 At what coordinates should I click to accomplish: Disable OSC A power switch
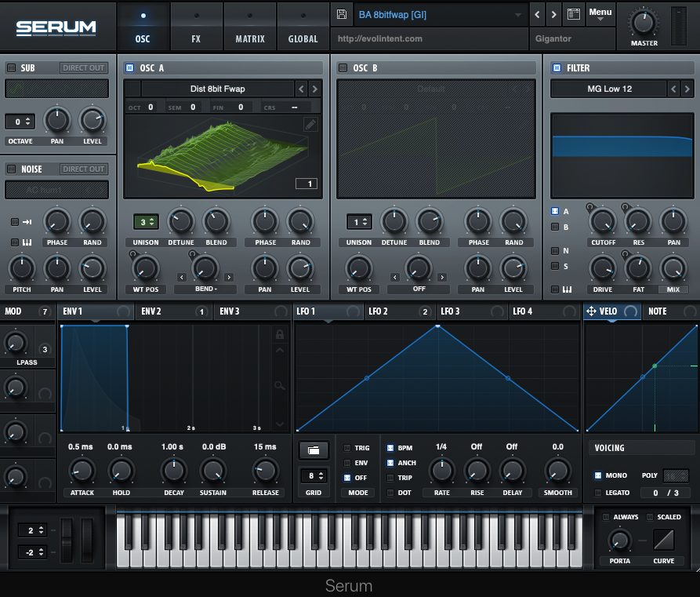point(130,68)
